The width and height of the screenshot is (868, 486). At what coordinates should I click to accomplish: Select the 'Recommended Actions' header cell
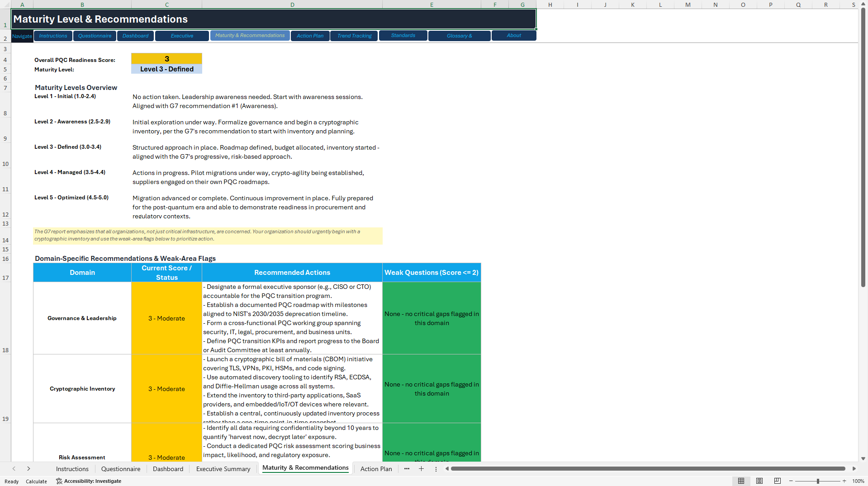click(x=292, y=273)
